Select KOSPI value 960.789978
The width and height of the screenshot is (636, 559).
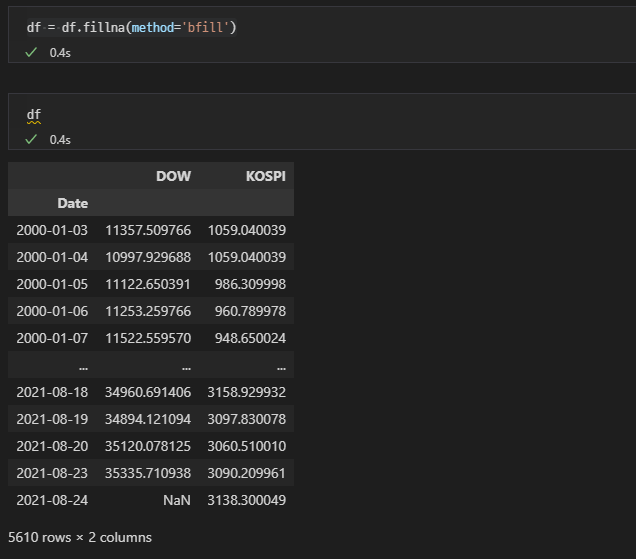point(250,311)
